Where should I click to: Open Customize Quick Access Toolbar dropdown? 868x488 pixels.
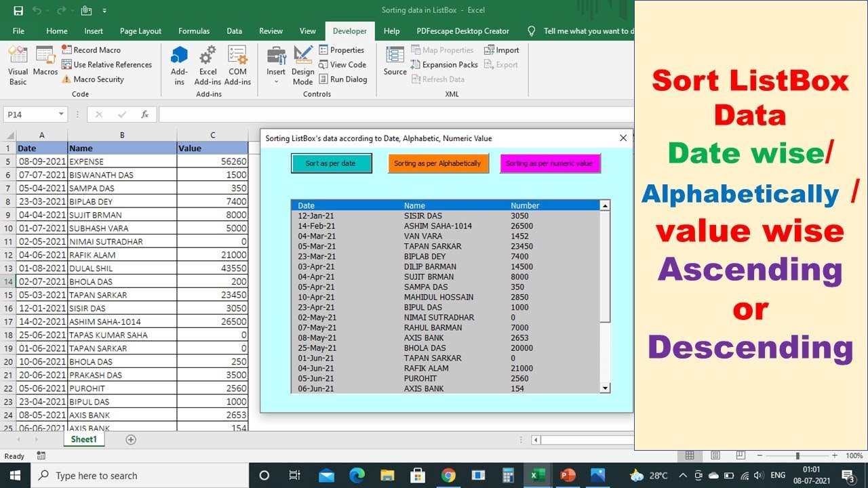[104, 11]
